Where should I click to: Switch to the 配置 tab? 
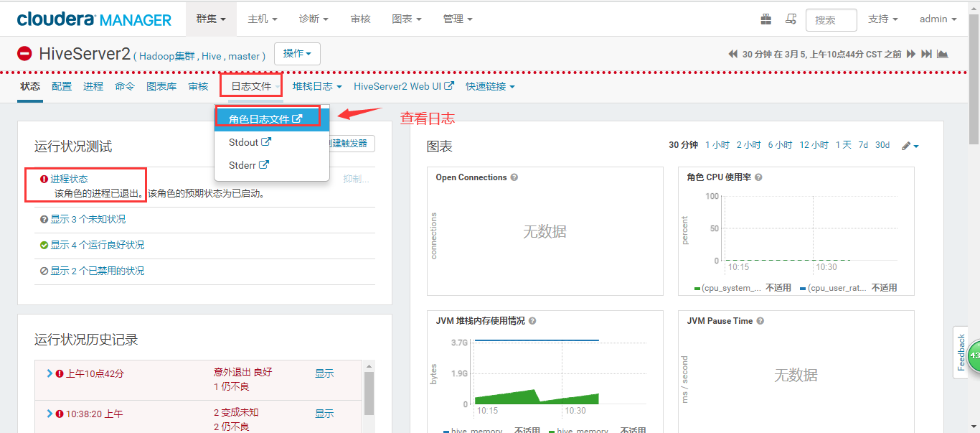click(62, 86)
